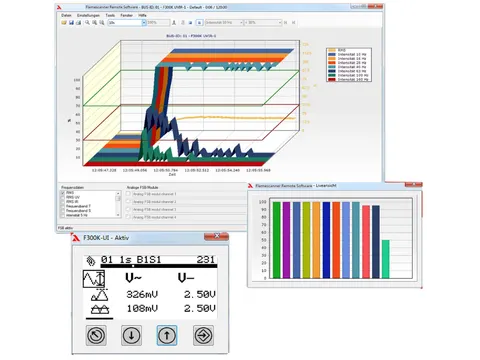Click the first magnifier zoom icon

click(x=87, y=23)
